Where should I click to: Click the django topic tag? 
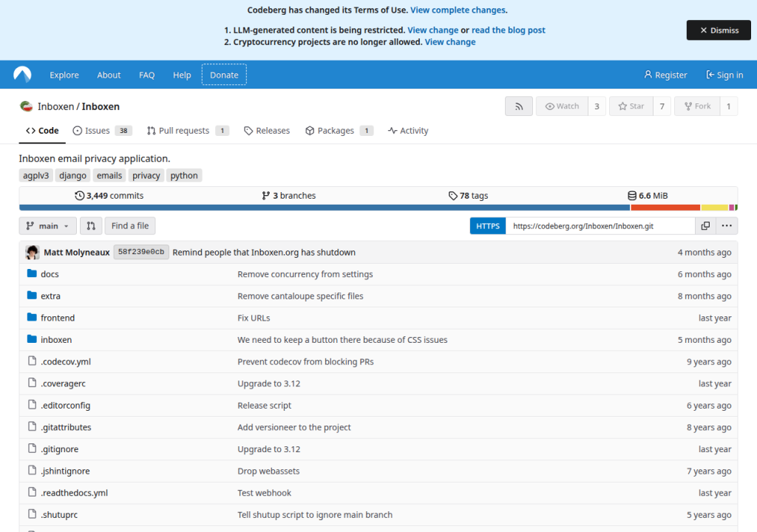coord(73,175)
